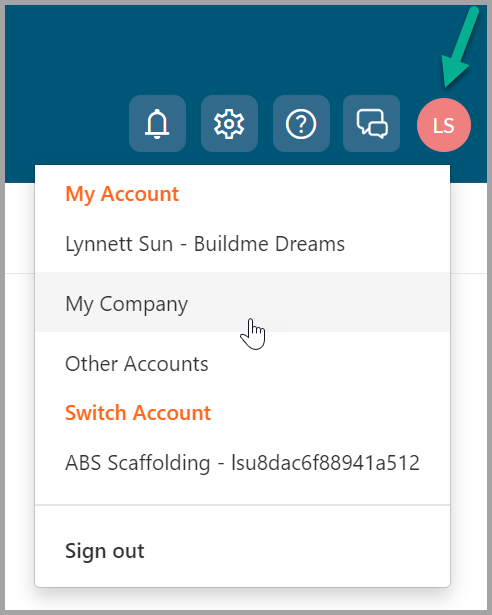Click the highlighted row under the hand cursor
492x615 pixels.
(x=242, y=302)
